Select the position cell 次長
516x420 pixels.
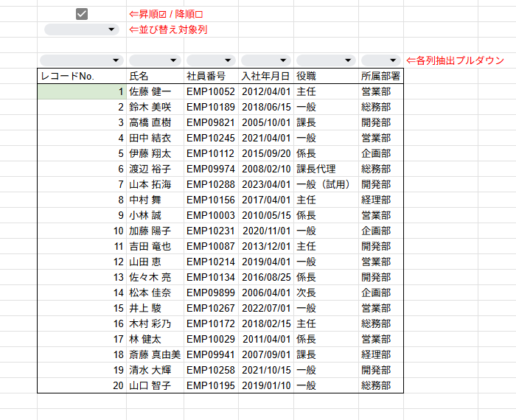pyautogui.click(x=326, y=293)
